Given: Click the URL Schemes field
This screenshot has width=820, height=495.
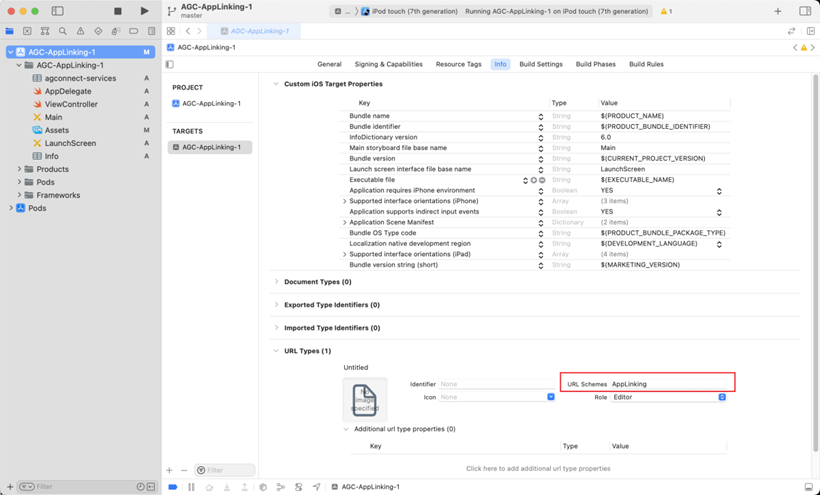Looking at the screenshot, I should [670, 384].
